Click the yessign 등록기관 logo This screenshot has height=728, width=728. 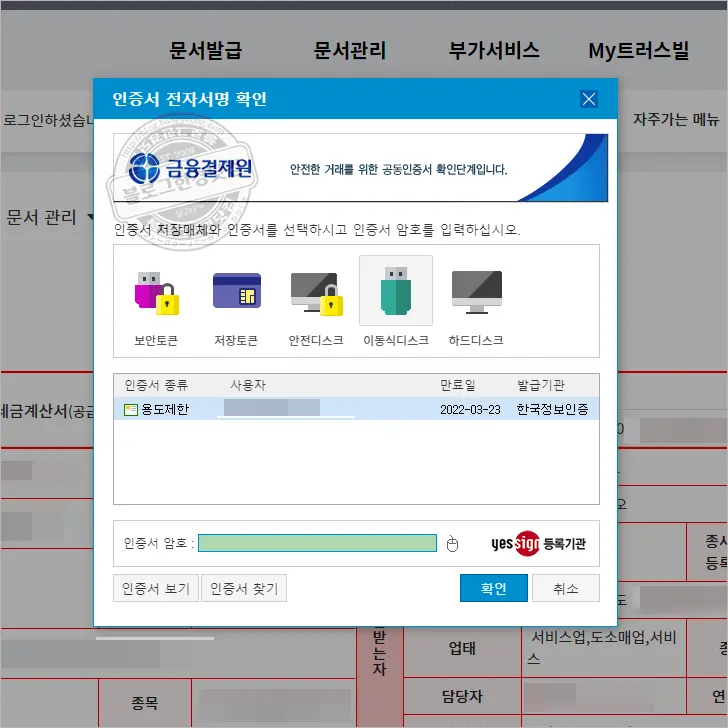pyautogui.click(x=539, y=543)
